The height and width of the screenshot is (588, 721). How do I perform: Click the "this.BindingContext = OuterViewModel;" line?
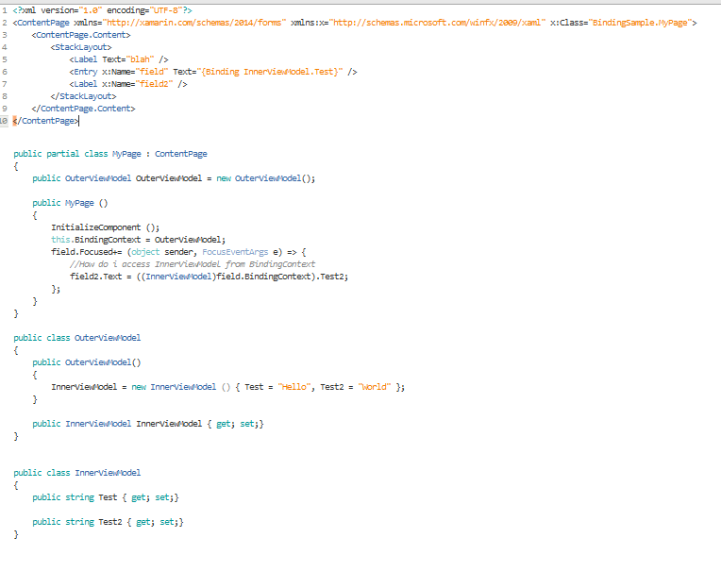click(x=139, y=240)
